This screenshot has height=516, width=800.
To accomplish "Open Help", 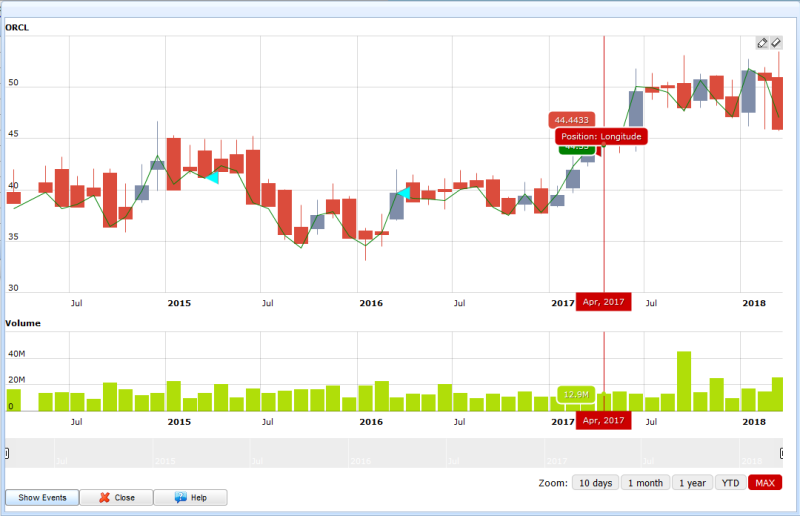I will coord(190,497).
